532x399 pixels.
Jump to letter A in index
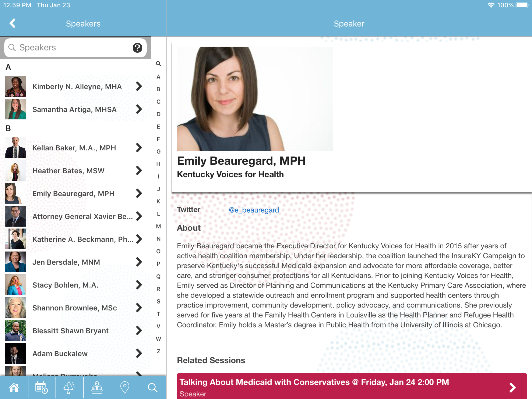click(x=158, y=77)
